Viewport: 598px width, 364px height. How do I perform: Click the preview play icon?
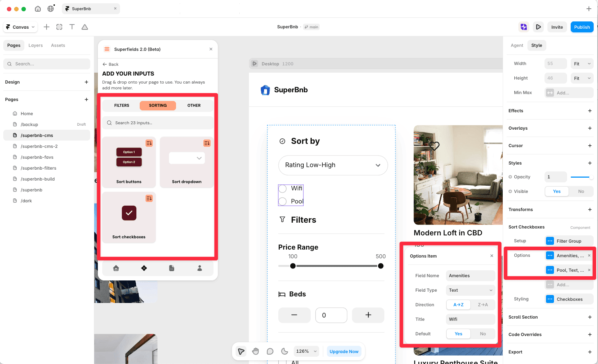click(538, 27)
